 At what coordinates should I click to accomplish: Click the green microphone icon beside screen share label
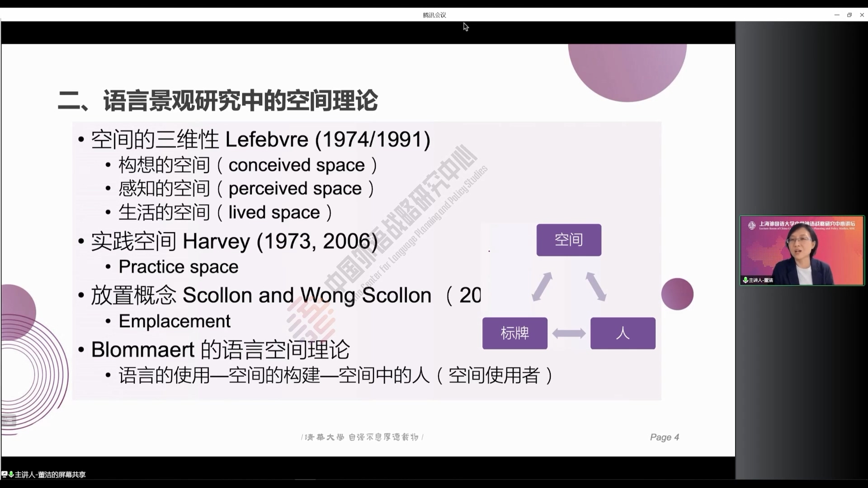(x=11, y=474)
